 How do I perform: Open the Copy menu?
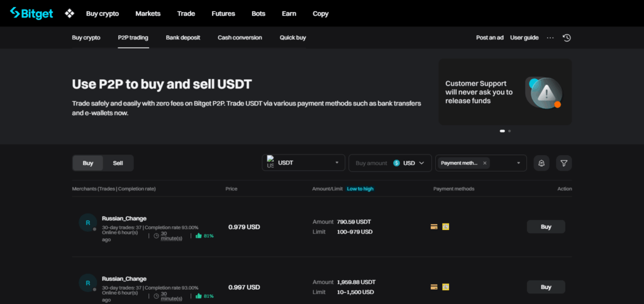[320, 14]
